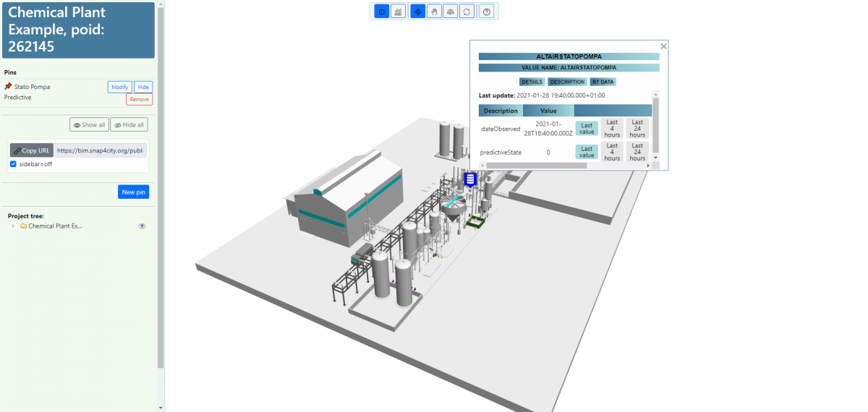Click the chart statistics toolbar icon
This screenshot has height=412, width=868.
click(x=398, y=12)
